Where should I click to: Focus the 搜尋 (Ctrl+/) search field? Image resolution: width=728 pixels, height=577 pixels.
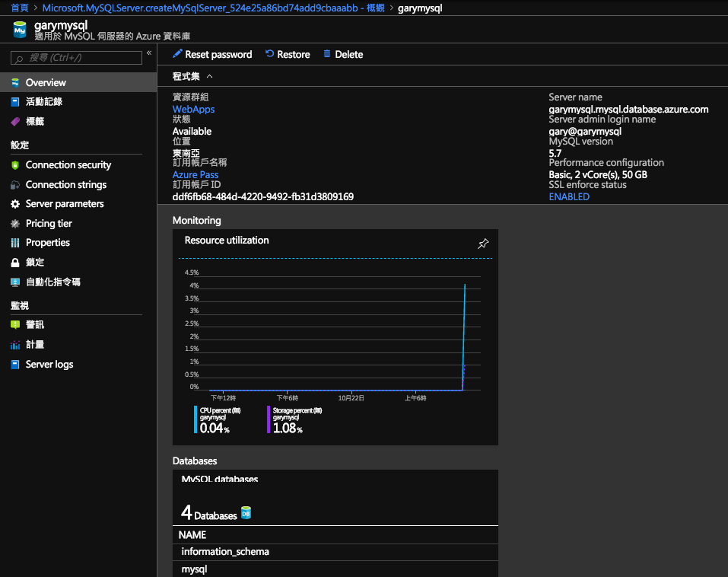(76, 58)
